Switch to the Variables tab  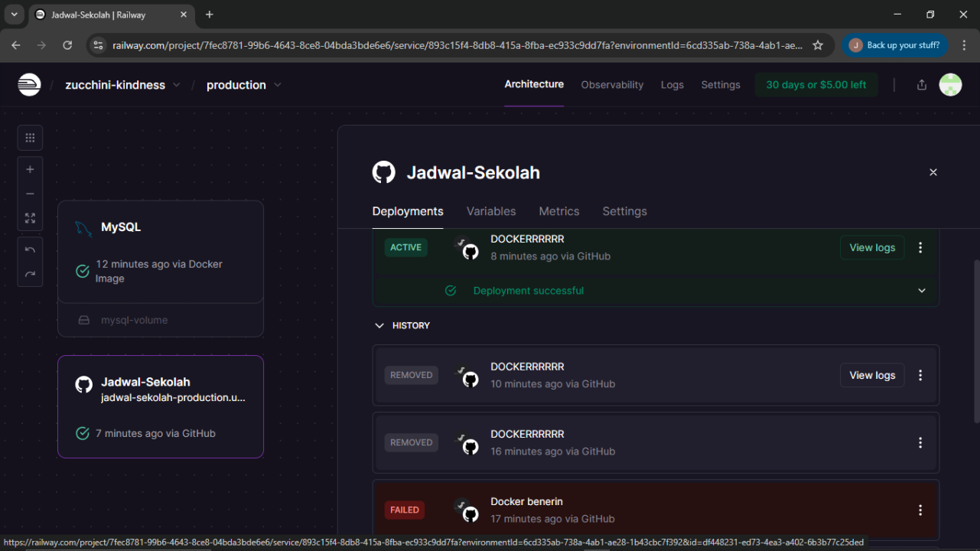click(491, 211)
